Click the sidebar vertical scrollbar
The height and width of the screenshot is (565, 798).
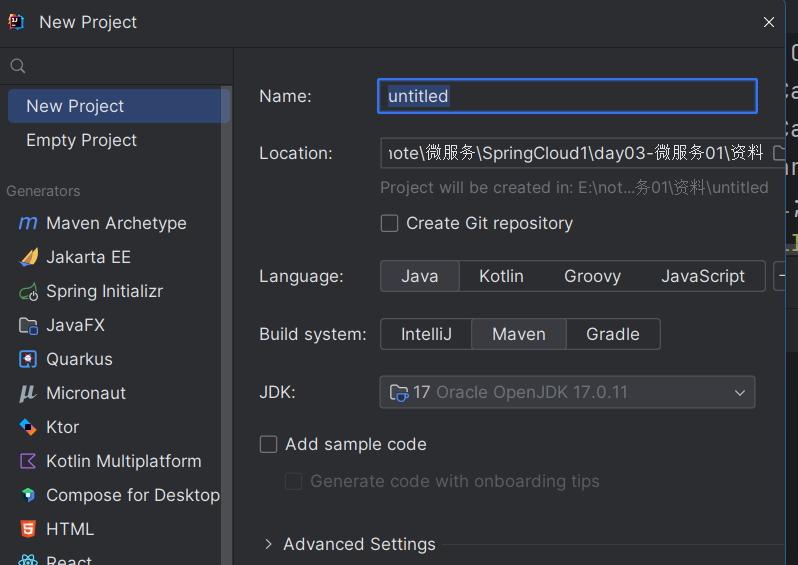click(x=227, y=326)
